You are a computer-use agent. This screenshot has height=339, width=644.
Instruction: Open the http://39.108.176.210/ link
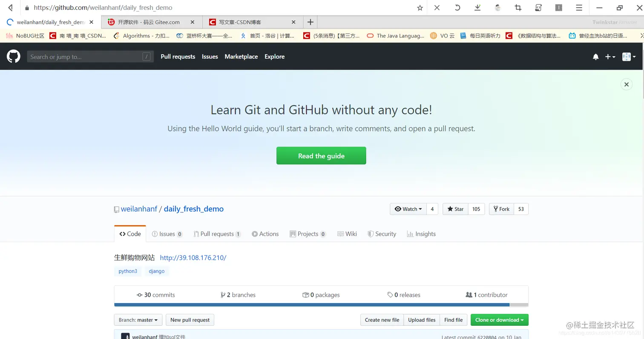(193, 258)
